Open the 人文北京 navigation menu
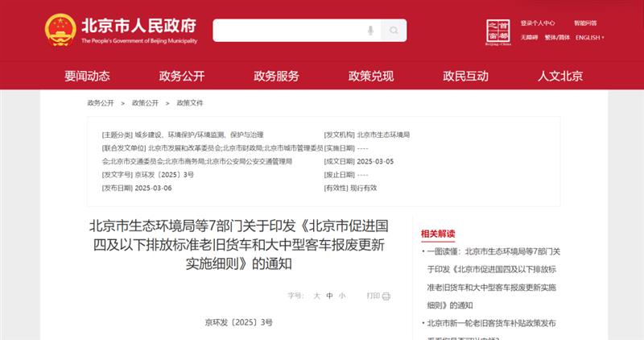The height and width of the screenshot is (340, 644). (560, 76)
